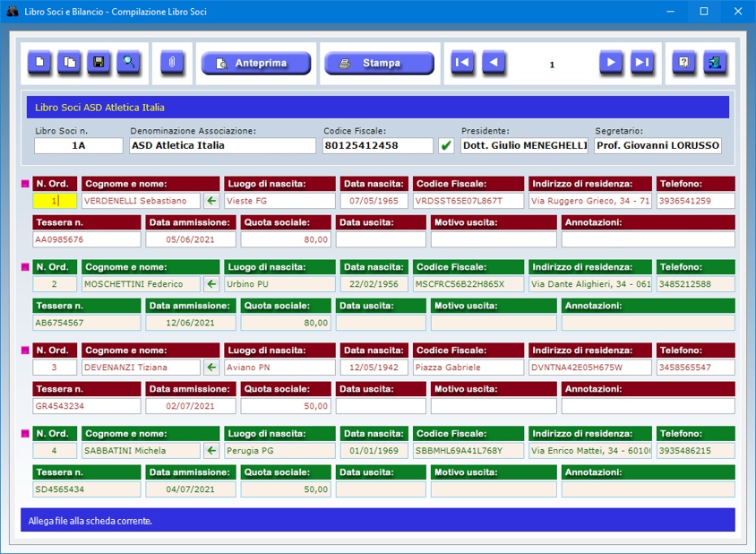
Task: Click arrow button beside VERDENELLI Sebastiano
Action: click(x=211, y=201)
